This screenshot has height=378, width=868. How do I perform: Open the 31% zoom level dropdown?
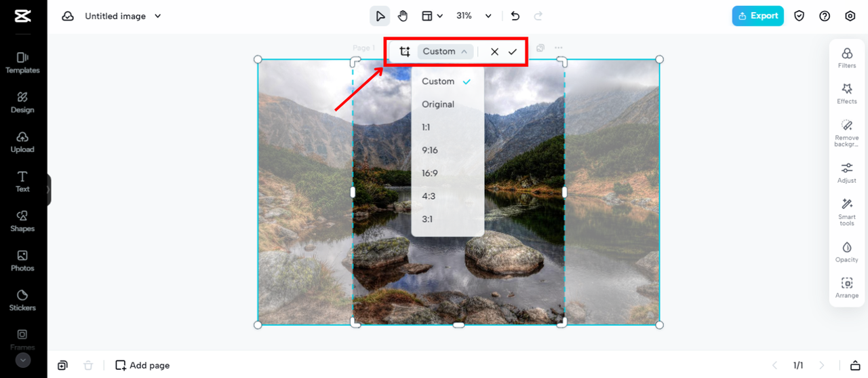(x=473, y=16)
